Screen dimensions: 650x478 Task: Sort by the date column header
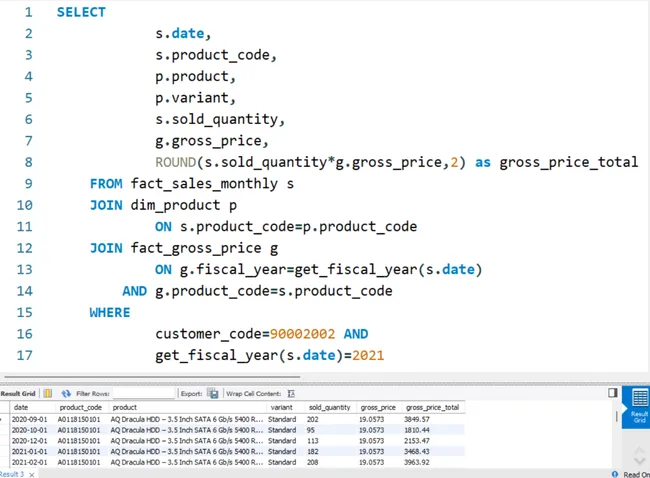[x=21, y=408]
